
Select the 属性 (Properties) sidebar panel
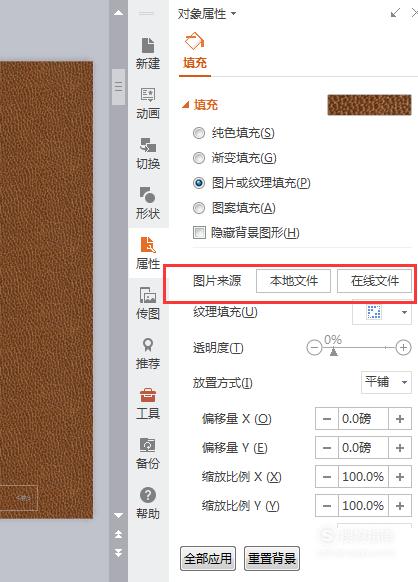[148, 254]
